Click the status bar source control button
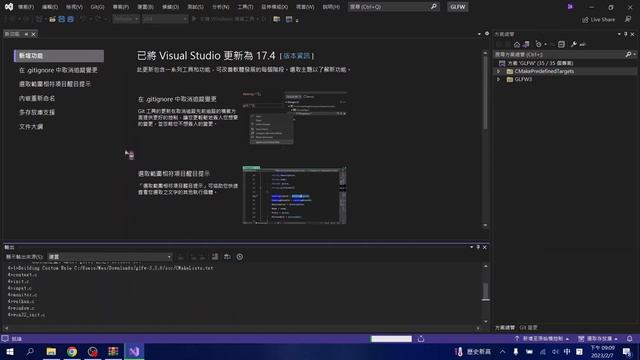The width and height of the screenshot is (640, 360). click(542, 339)
